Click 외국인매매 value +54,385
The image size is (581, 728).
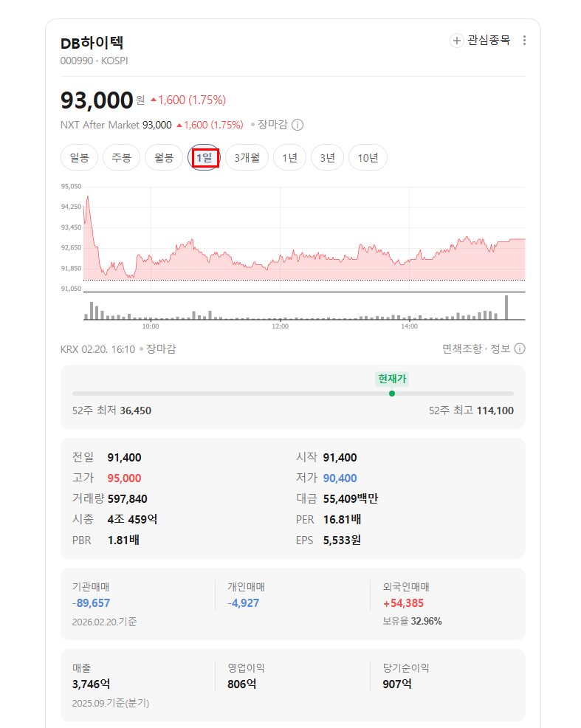click(403, 603)
